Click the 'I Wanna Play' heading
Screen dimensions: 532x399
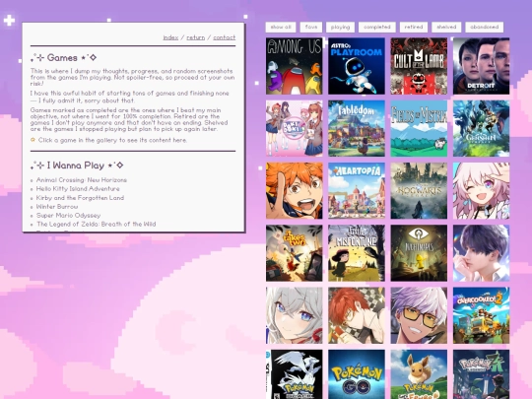(77, 166)
